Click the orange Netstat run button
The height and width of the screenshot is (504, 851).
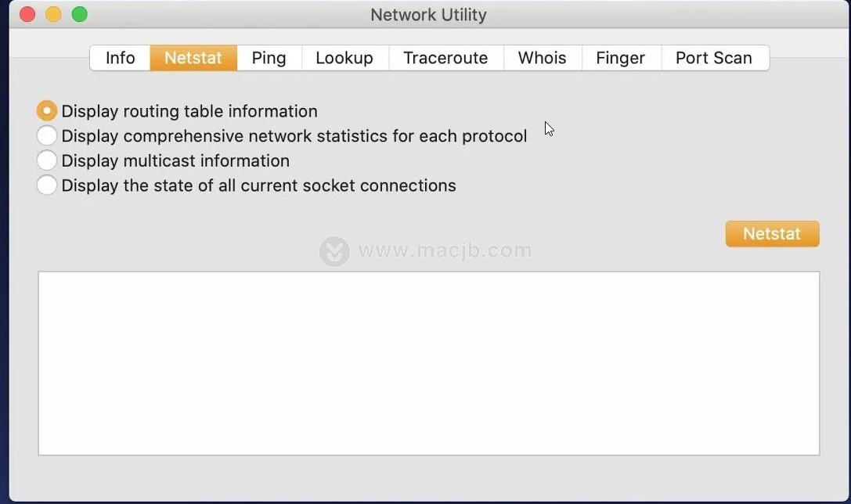pos(772,234)
